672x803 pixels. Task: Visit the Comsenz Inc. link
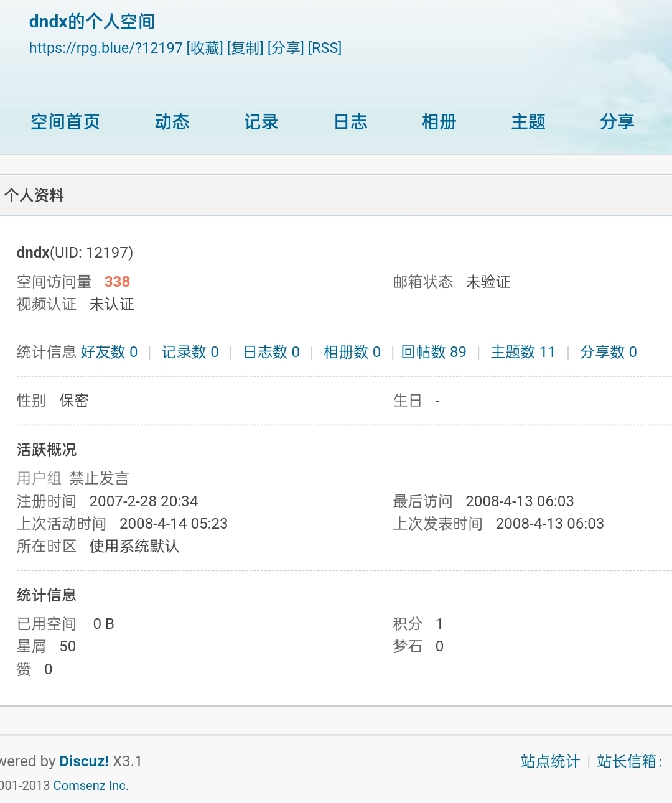point(91,786)
